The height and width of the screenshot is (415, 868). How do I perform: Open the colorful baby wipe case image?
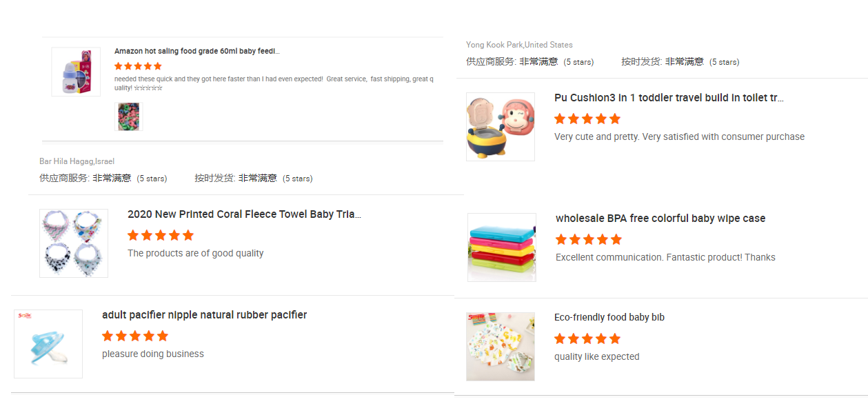click(502, 247)
